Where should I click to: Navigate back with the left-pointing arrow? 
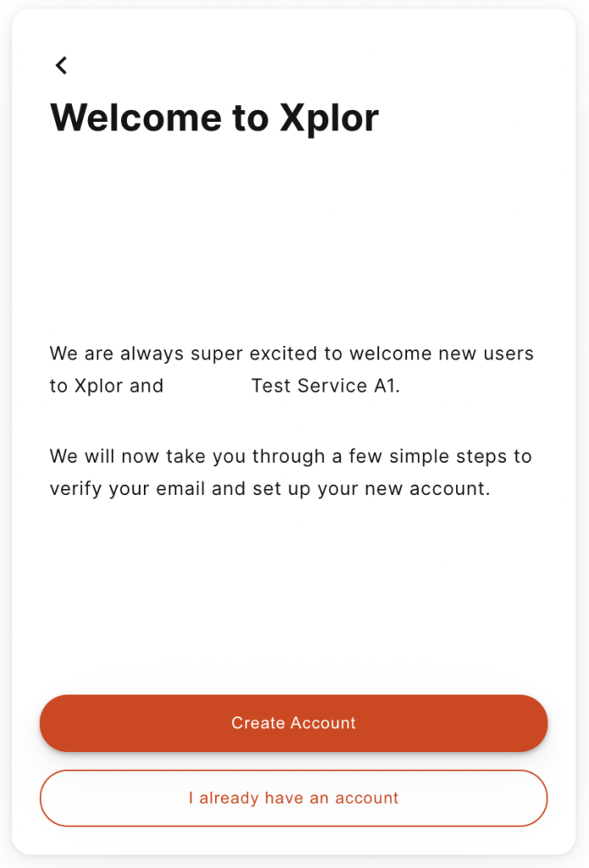pos(62,65)
